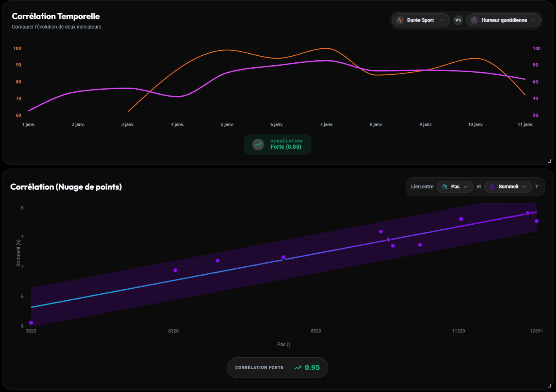Viewport: 556px width, 392px height.
Task: Click the resize handle of the Corrélation Temporelle panel
Action: [x=549, y=161]
